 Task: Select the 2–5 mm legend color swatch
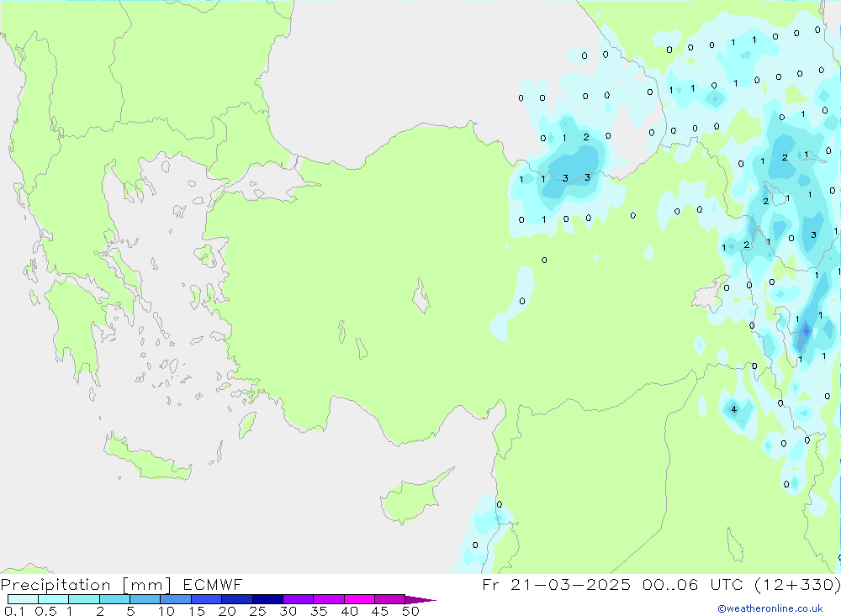click(114, 599)
